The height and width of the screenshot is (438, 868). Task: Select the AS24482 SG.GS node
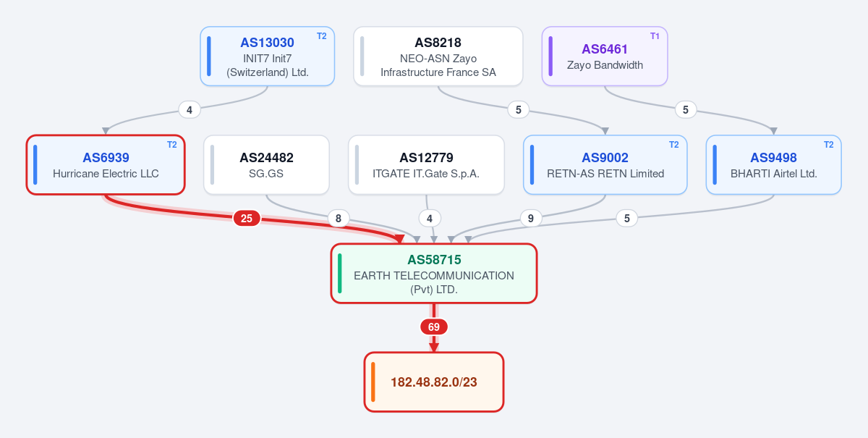(x=266, y=165)
